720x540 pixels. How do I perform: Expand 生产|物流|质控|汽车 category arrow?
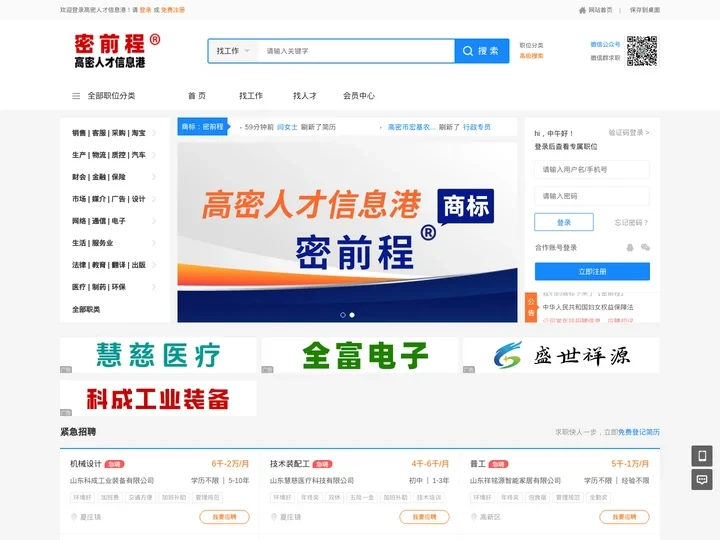click(154, 155)
